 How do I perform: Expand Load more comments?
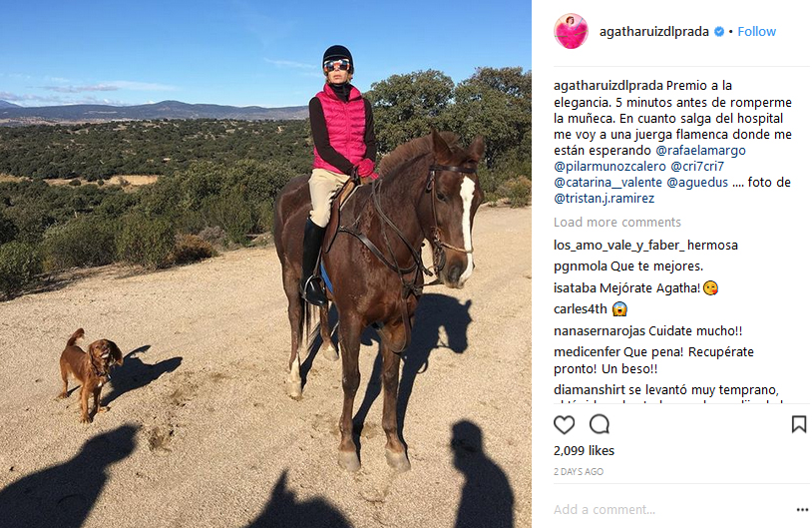point(617,223)
